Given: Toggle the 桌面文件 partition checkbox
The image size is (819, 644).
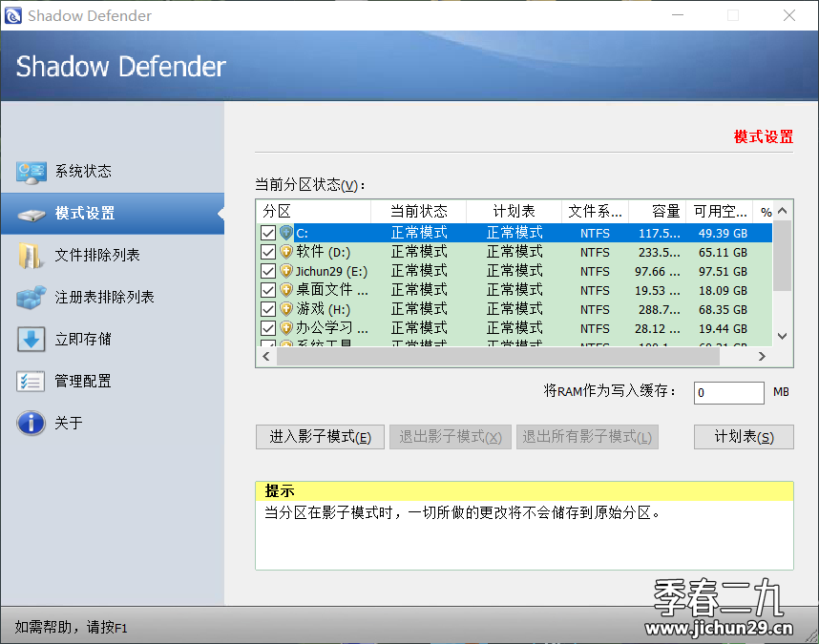Looking at the screenshot, I should (x=268, y=290).
